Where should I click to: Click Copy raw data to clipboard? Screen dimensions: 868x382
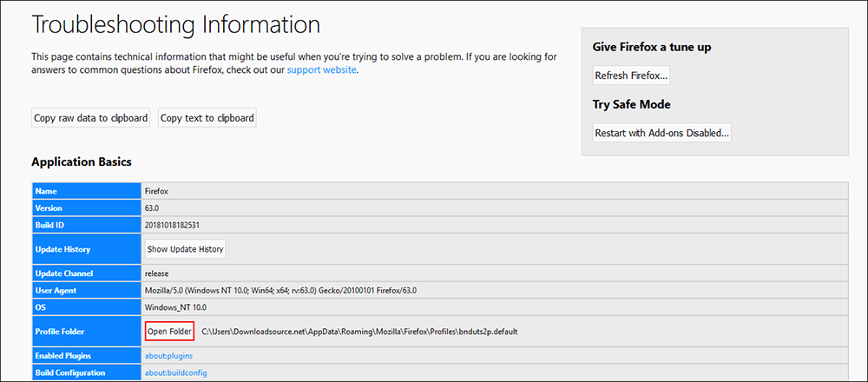point(91,118)
